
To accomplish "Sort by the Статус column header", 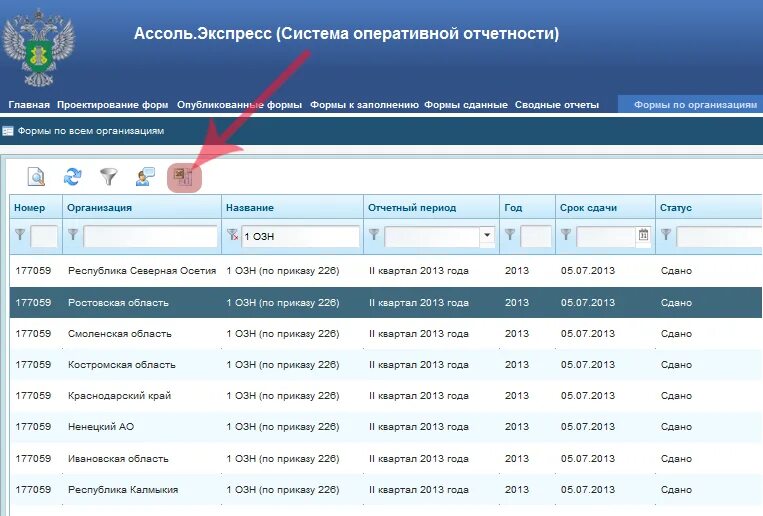I will (709, 207).
